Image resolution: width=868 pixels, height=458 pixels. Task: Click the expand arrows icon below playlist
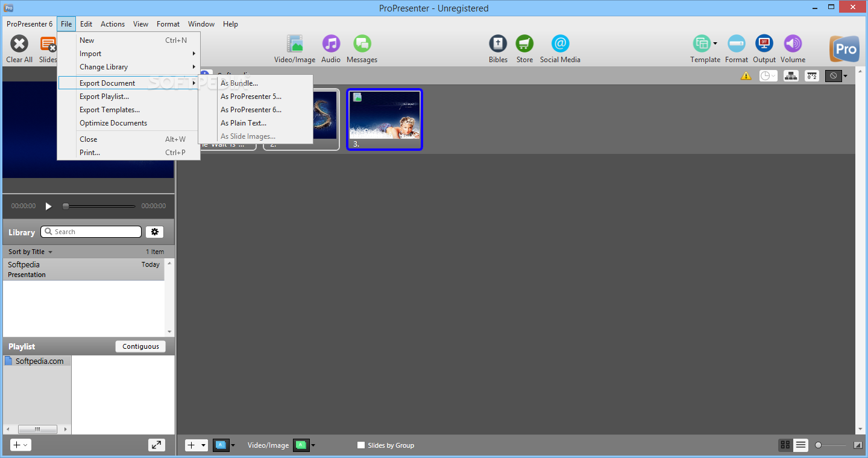point(157,445)
